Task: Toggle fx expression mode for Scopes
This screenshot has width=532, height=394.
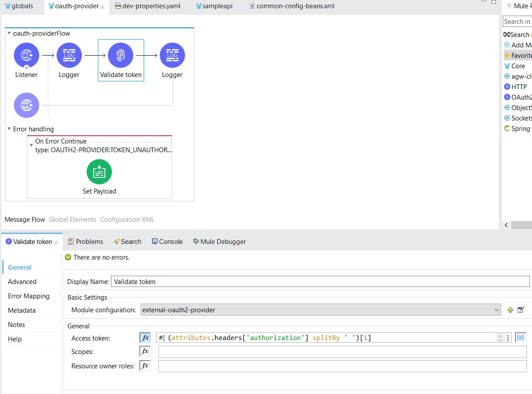Action: click(145, 351)
